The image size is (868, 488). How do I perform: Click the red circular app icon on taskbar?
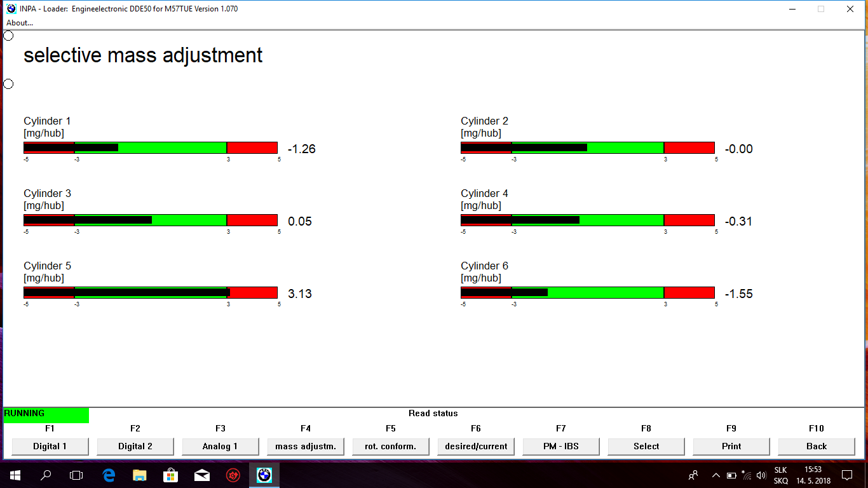(x=233, y=475)
